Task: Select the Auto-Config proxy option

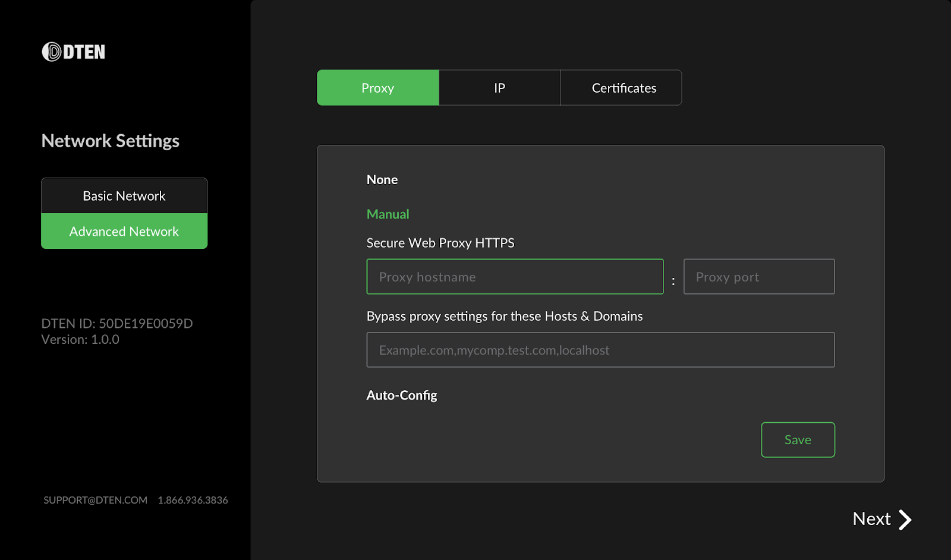Action: click(x=402, y=395)
